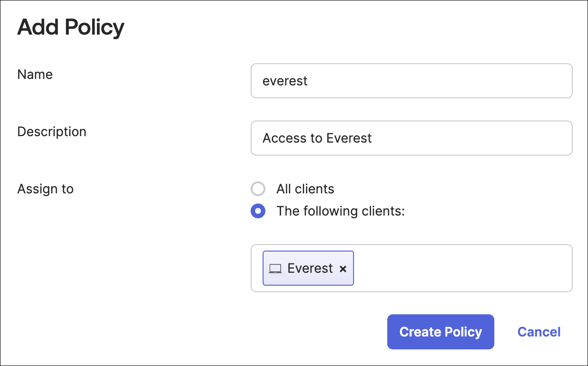Cancel adding the policy
588x366 pixels.
pos(539,332)
